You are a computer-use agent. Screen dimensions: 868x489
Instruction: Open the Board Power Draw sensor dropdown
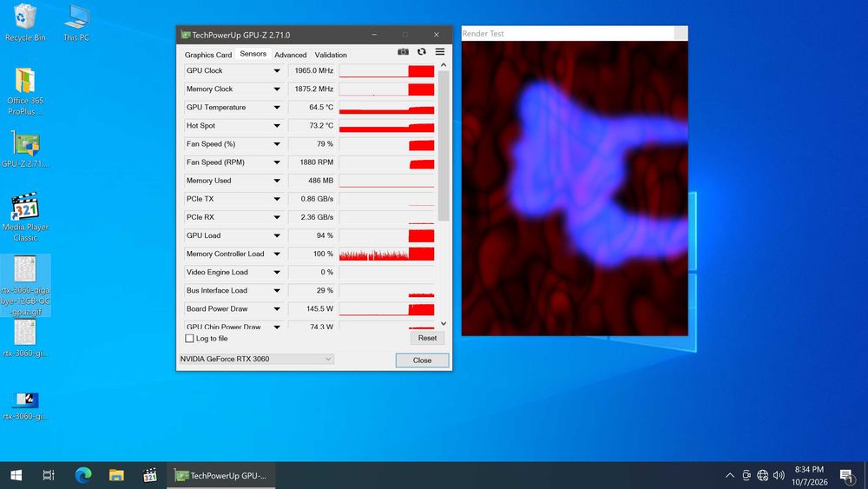pyautogui.click(x=277, y=309)
